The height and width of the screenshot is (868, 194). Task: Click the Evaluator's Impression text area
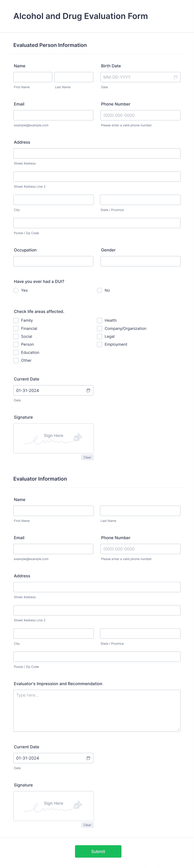point(97,711)
